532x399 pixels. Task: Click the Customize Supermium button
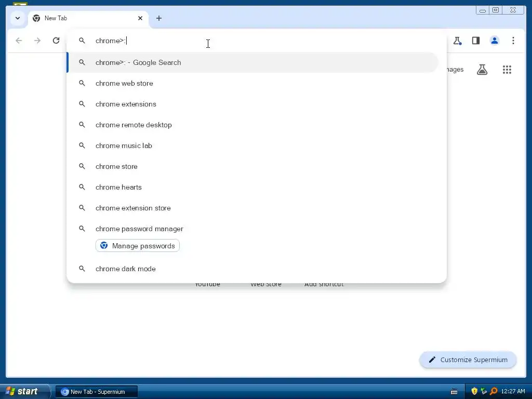(468, 360)
